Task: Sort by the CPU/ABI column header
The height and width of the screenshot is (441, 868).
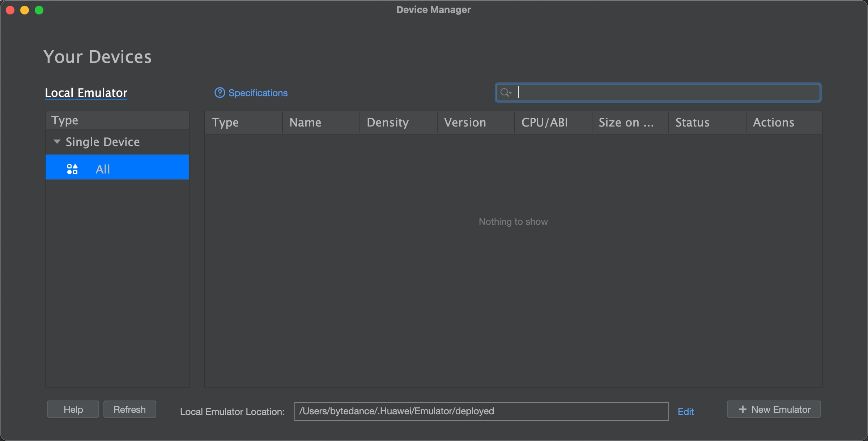Action: click(x=553, y=123)
